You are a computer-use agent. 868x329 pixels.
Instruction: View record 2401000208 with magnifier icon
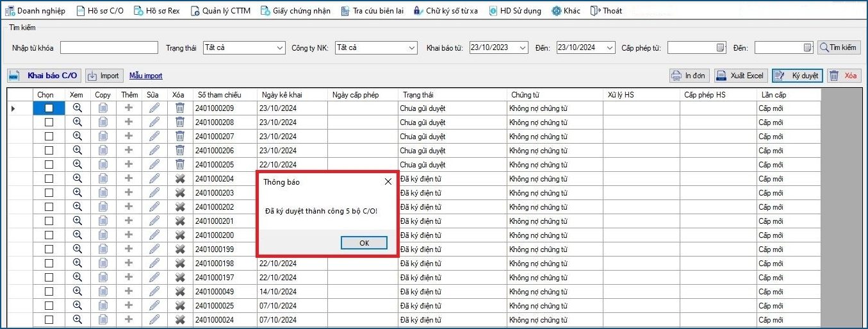click(x=78, y=122)
